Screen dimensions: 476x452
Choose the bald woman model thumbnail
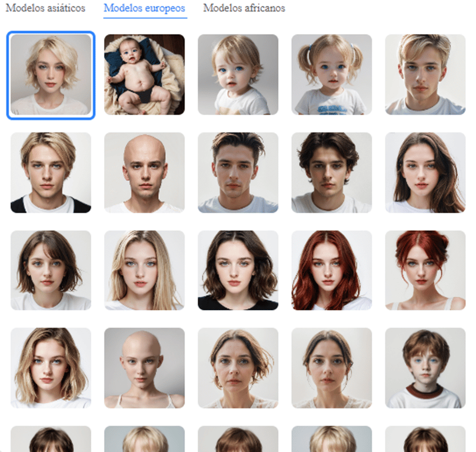click(x=145, y=368)
